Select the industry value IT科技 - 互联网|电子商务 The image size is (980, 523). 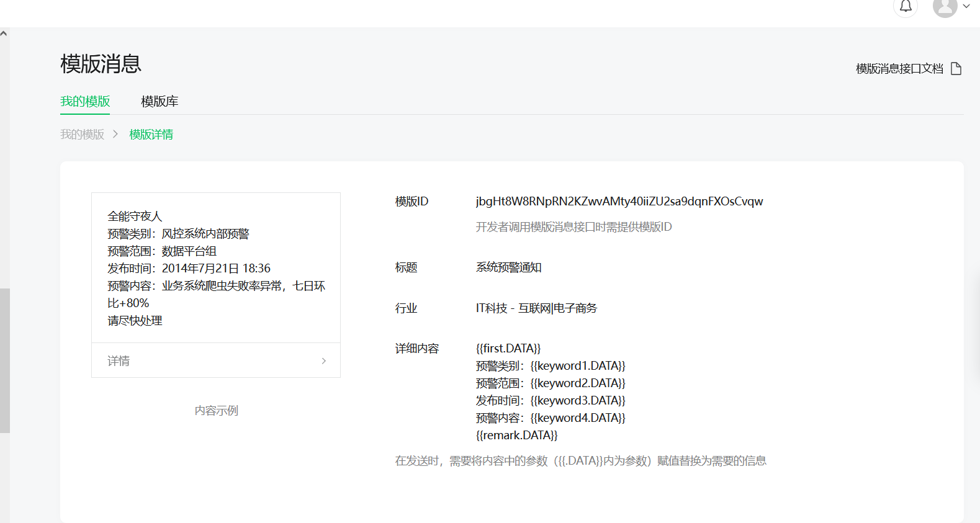[x=536, y=308]
